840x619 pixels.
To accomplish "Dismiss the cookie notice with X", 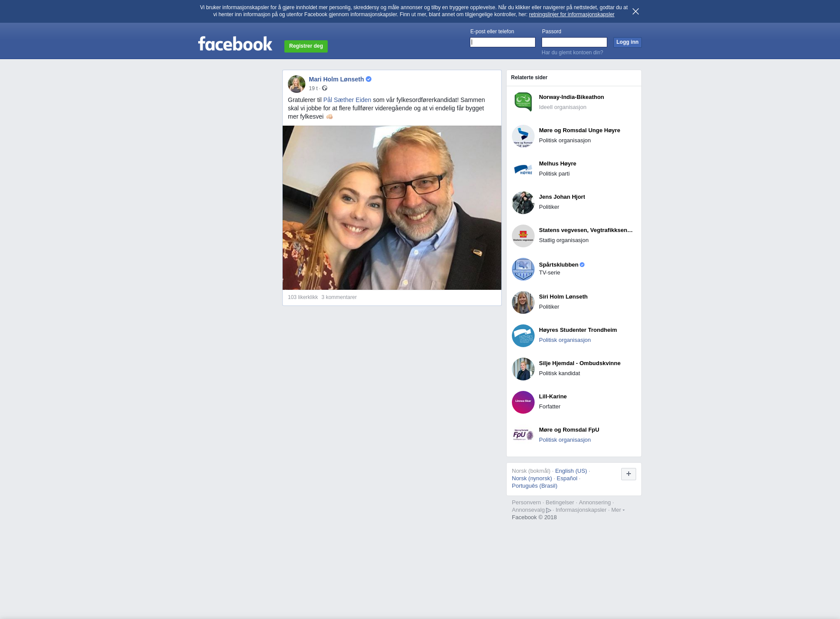I will [x=636, y=11].
